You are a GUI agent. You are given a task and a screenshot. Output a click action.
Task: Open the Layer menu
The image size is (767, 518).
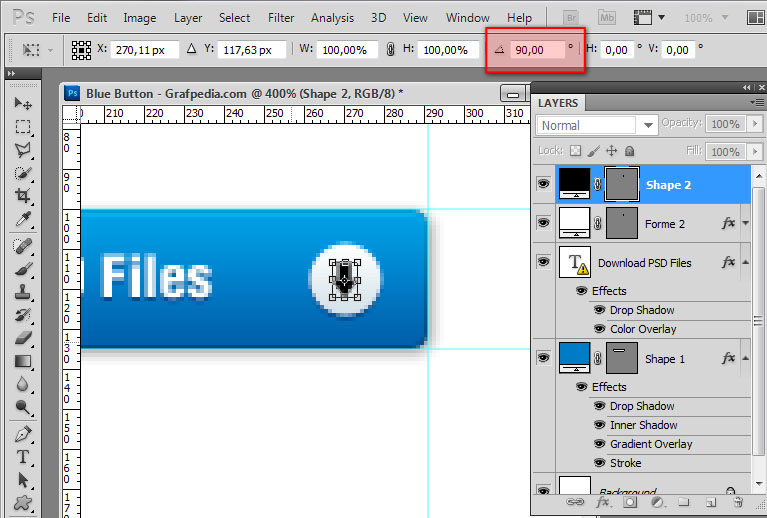pos(188,18)
